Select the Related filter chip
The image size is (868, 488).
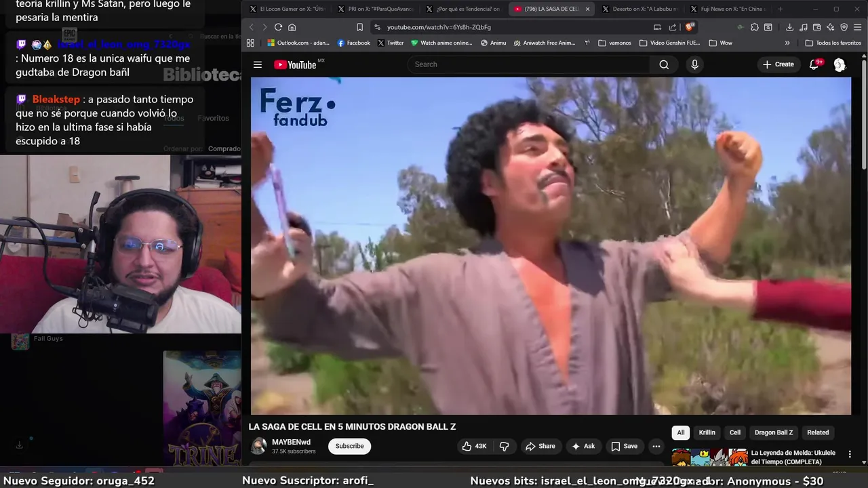[818, 432]
